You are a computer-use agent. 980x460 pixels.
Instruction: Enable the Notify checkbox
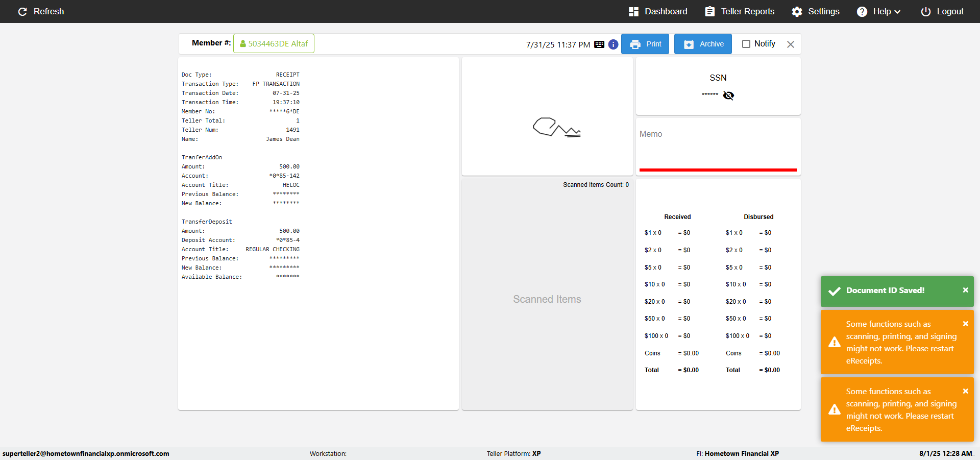tap(746, 44)
